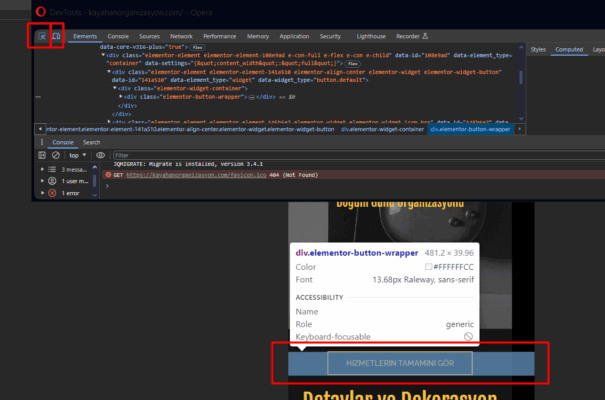Toggle the device toolbar icon
This screenshot has height=400, width=605.
click(x=57, y=36)
